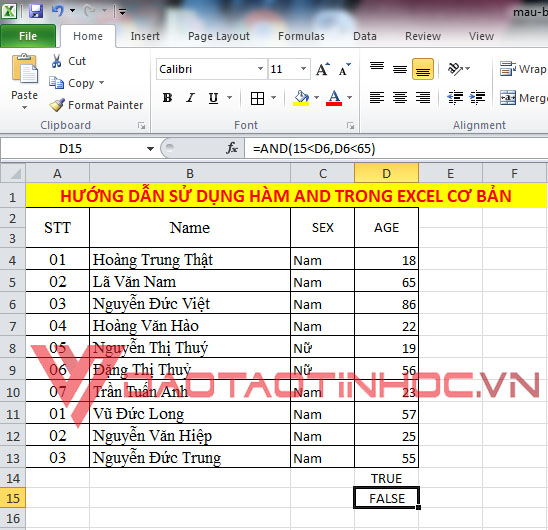Image resolution: width=548 pixels, height=530 pixels.
Task: Click the Merge & Center button
Action: 523,98
